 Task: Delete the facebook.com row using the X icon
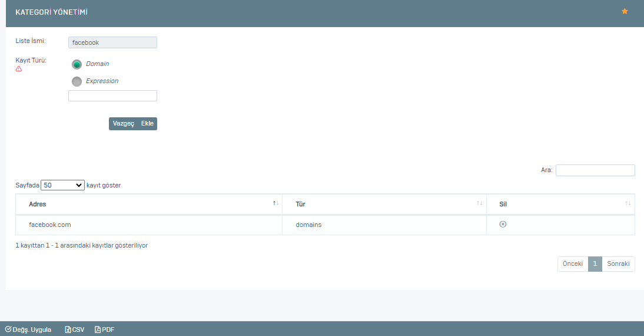[x=503, y=224]
